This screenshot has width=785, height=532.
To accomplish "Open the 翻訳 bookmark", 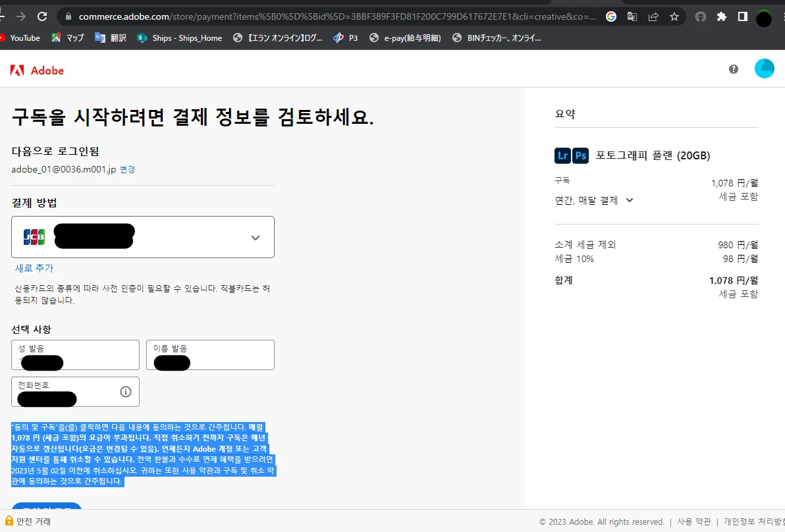I will click(111, 38).
